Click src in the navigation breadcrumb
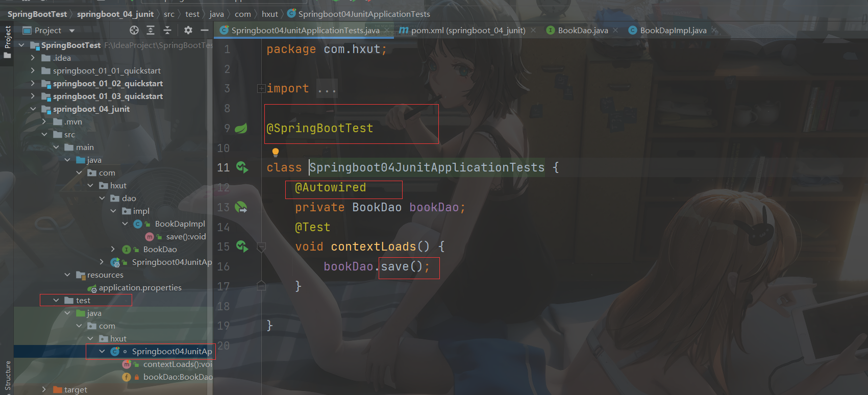This screenshot has width=868, height=395. coord(169,14)
